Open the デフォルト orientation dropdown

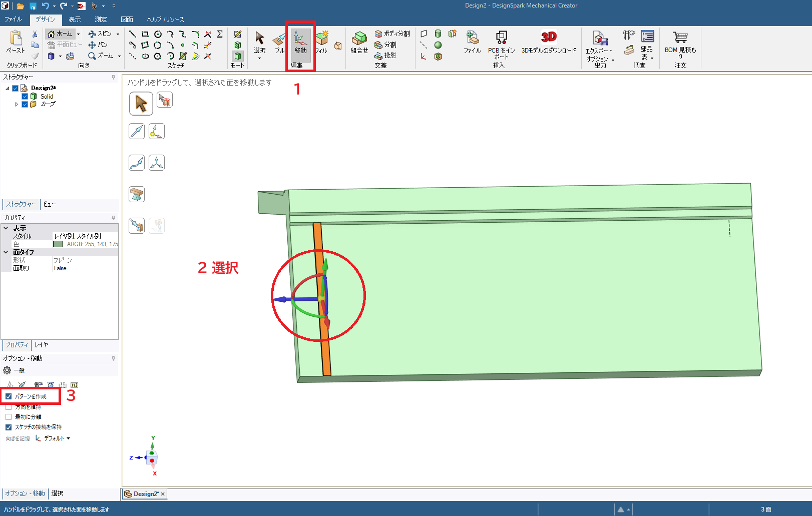point(57,438)
